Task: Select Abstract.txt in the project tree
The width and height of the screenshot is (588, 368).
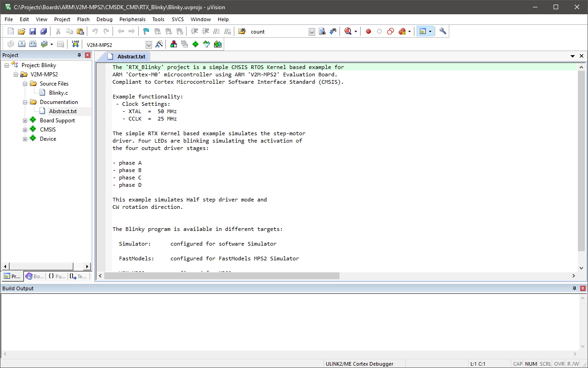Action: pos(63,111)
